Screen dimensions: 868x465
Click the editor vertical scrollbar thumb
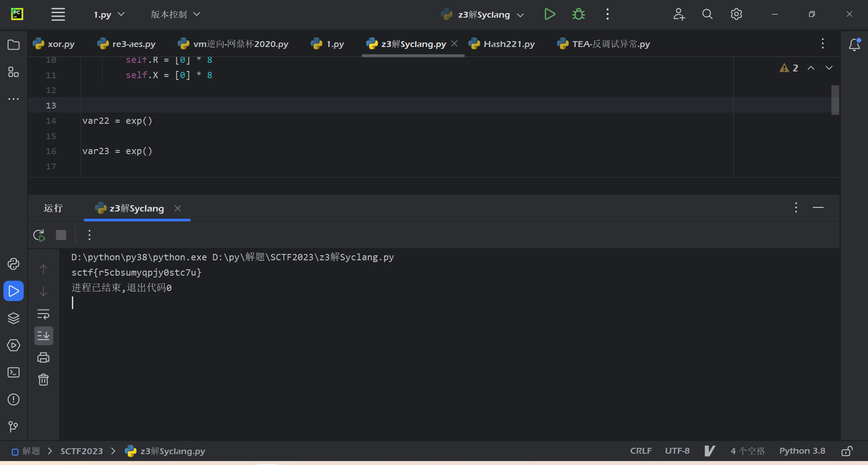[835, 100]
